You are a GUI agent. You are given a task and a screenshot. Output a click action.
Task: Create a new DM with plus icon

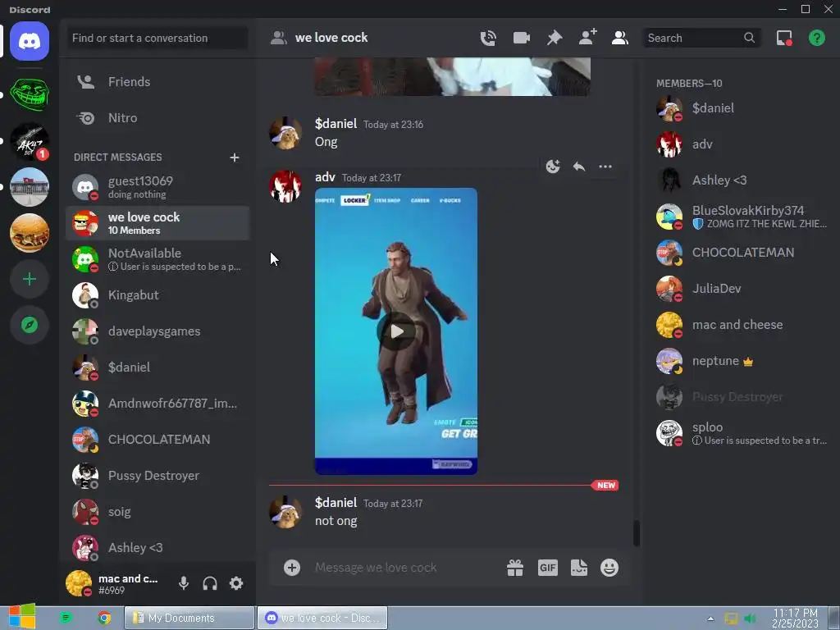tap(234, 157)
